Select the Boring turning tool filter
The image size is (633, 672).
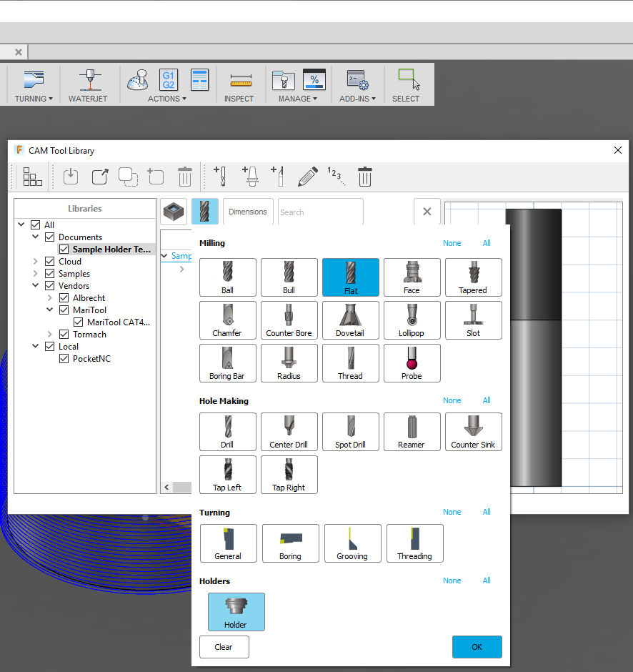tap(290, 543)
